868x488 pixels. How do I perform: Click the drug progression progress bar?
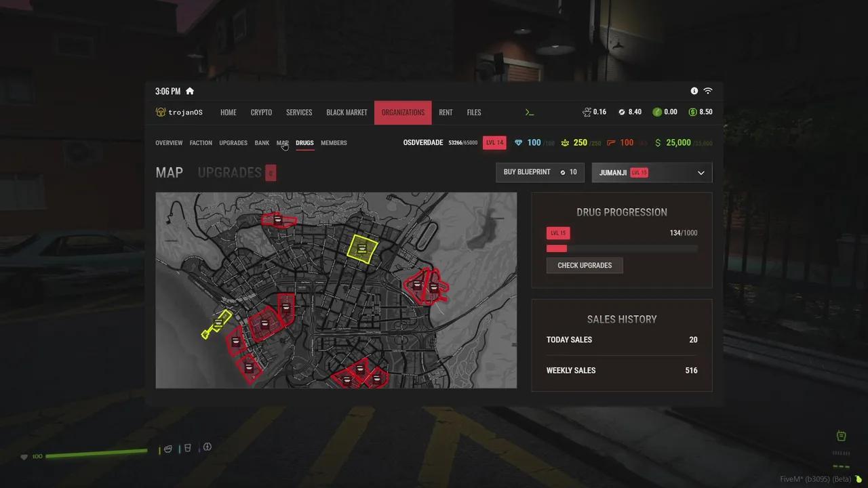[x=622, y=249]
